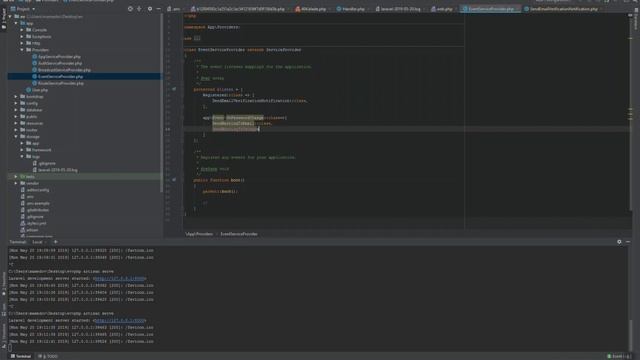Expand the framework folder arrow
Image resolution: width=640 pixels, height=360 pixels.
(x=22, y=150)
